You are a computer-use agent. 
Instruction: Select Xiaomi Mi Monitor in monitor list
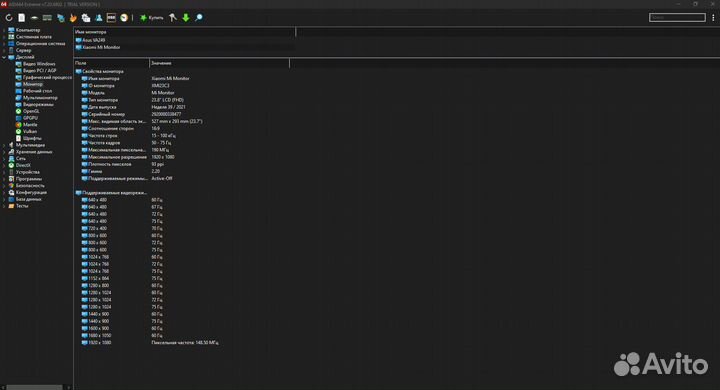101,47
